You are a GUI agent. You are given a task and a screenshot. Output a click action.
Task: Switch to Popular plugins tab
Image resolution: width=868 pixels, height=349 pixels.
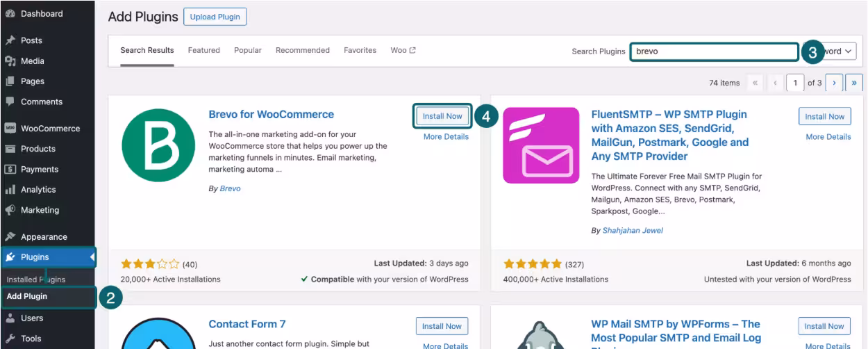pyautogui.click(x=248, y=51)
